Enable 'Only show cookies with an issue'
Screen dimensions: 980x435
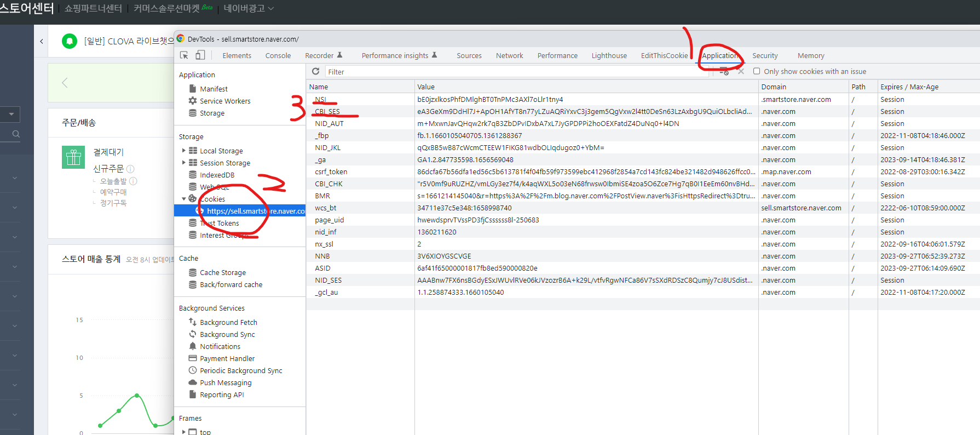tap(757, 71)
